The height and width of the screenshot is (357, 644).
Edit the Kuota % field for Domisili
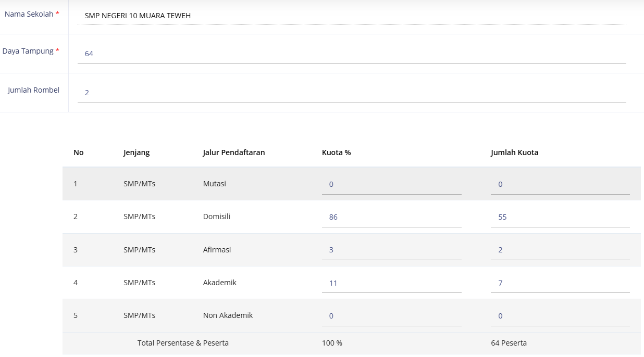pyautogui.click(x=391, y=217)
